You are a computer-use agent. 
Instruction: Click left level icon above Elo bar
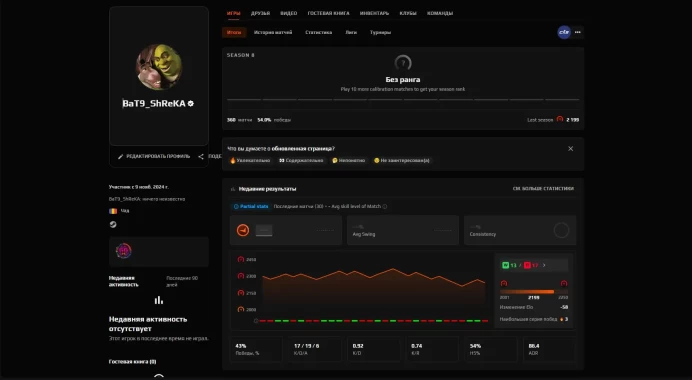(x=504, y=283)
